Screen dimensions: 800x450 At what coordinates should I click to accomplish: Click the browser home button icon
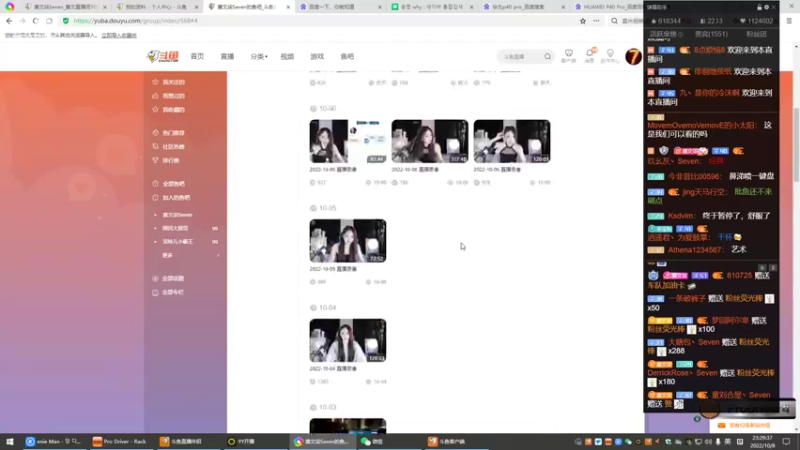pos(49,21)
